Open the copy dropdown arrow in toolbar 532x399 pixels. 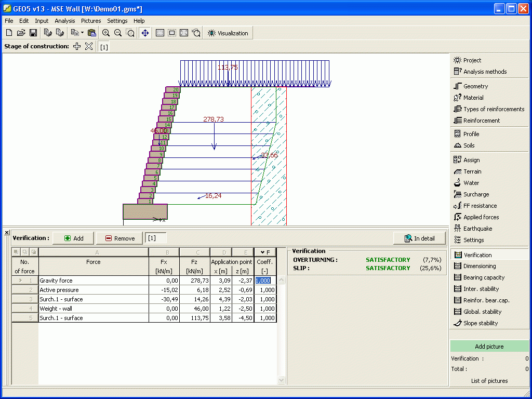tap(82, 33)
